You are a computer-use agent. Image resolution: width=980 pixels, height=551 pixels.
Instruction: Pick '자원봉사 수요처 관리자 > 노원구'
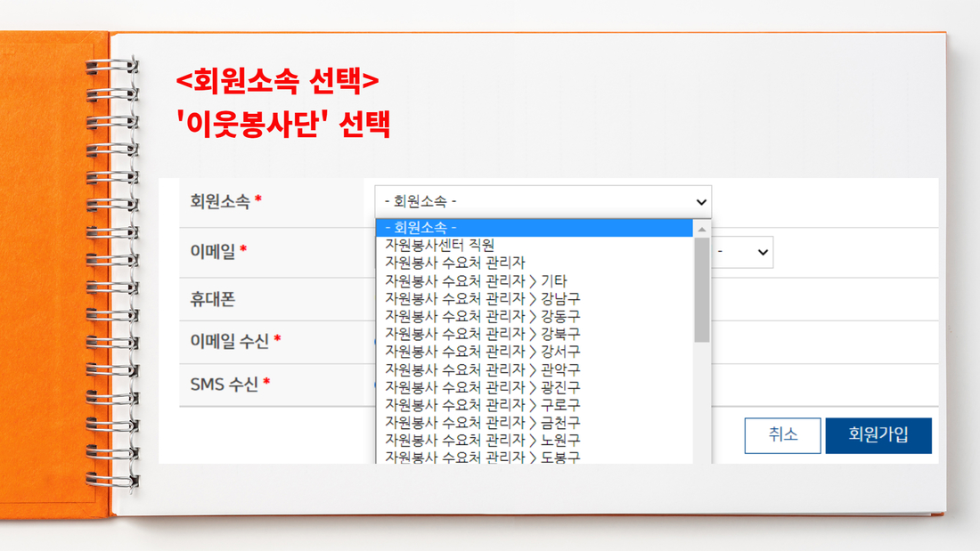(x=535, y=440)
